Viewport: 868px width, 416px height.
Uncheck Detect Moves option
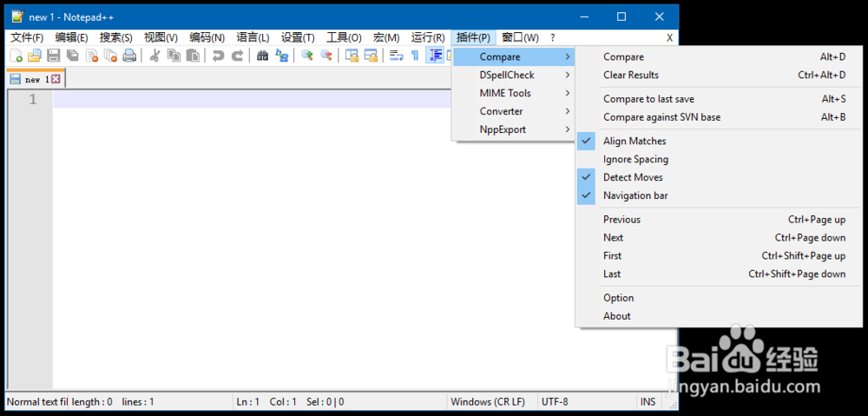[720, 177]
